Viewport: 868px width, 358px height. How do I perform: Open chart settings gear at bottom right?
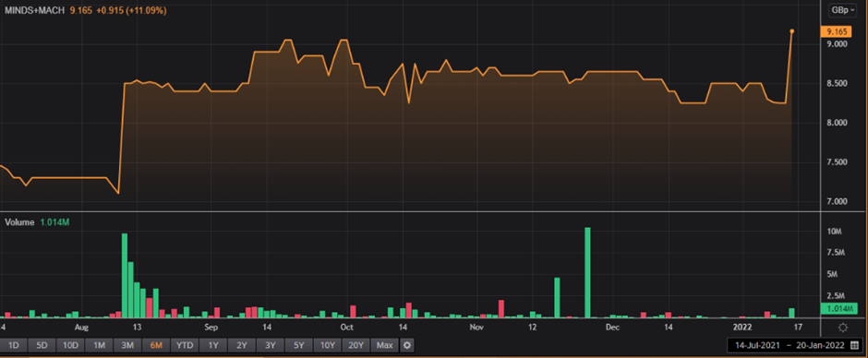842,328
